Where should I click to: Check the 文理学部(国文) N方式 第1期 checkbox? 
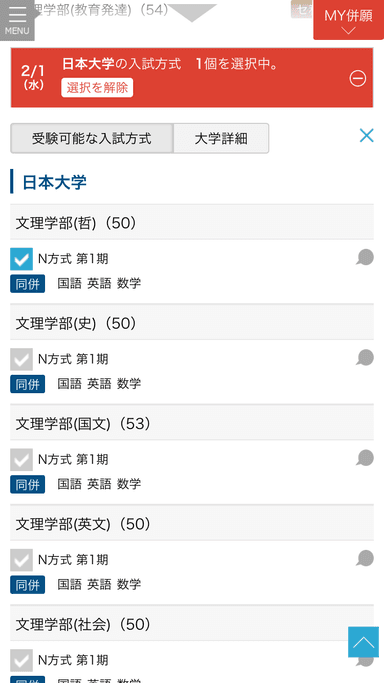pyautogui.click(x=21, y=460)
